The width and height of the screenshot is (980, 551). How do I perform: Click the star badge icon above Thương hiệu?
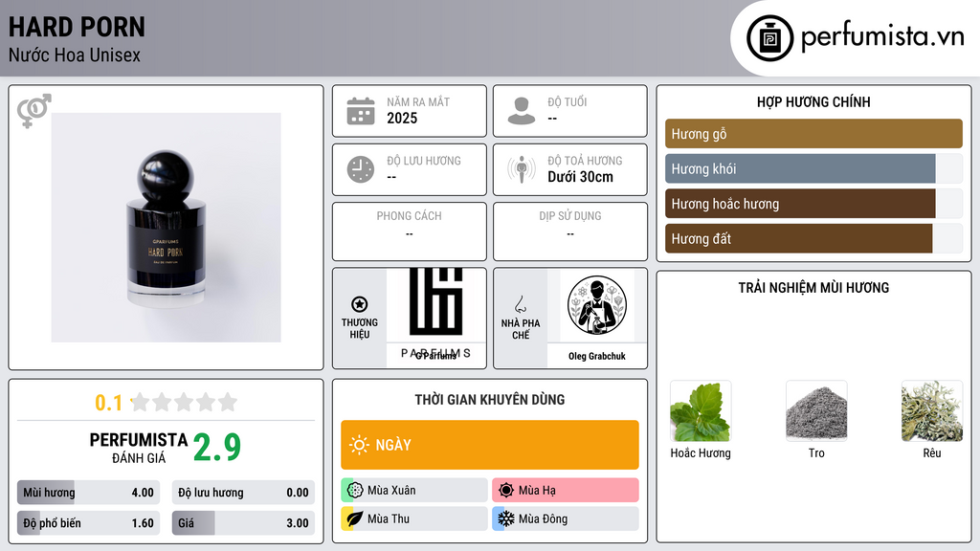[360, 304]
